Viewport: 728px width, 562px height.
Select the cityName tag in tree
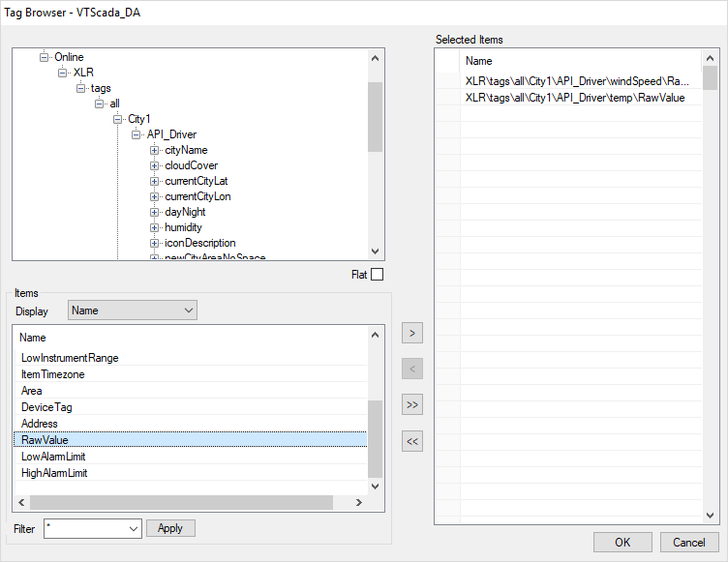coord(186,150)
